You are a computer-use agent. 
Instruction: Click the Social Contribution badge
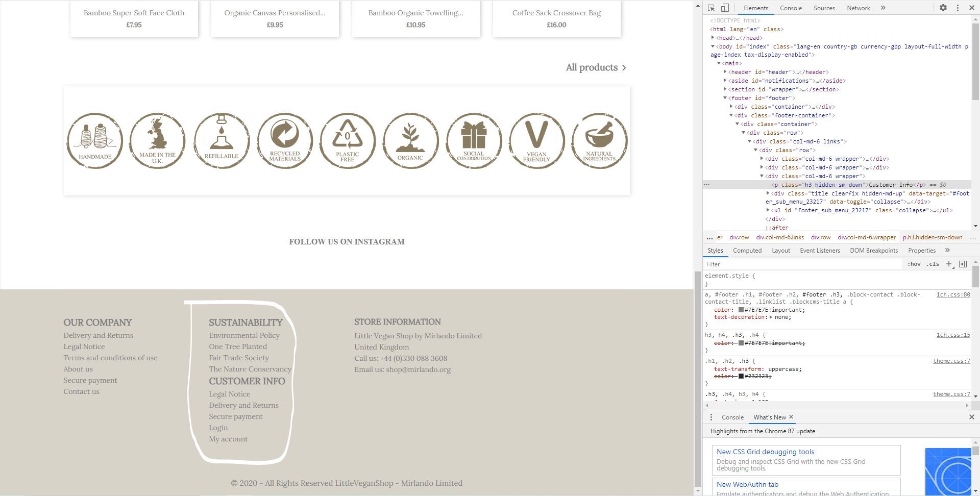474,141
